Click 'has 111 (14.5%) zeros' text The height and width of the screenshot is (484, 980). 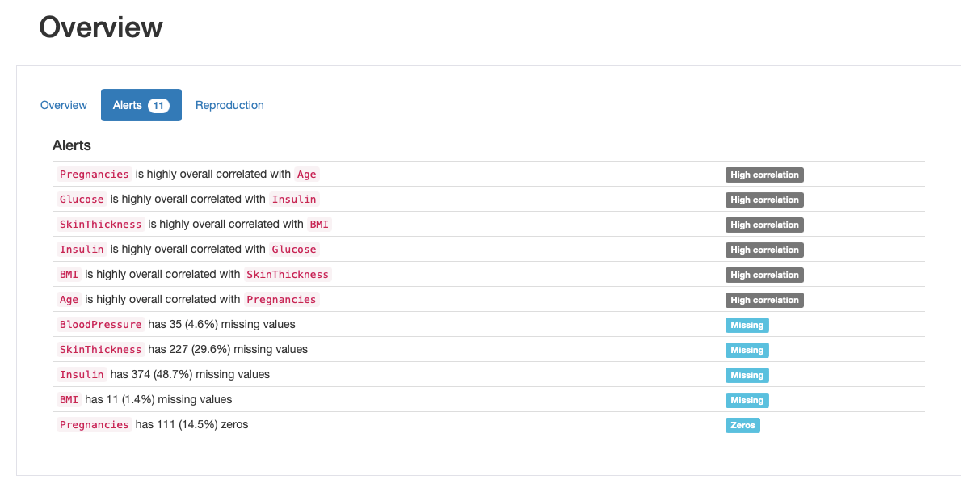click(191, 424)
